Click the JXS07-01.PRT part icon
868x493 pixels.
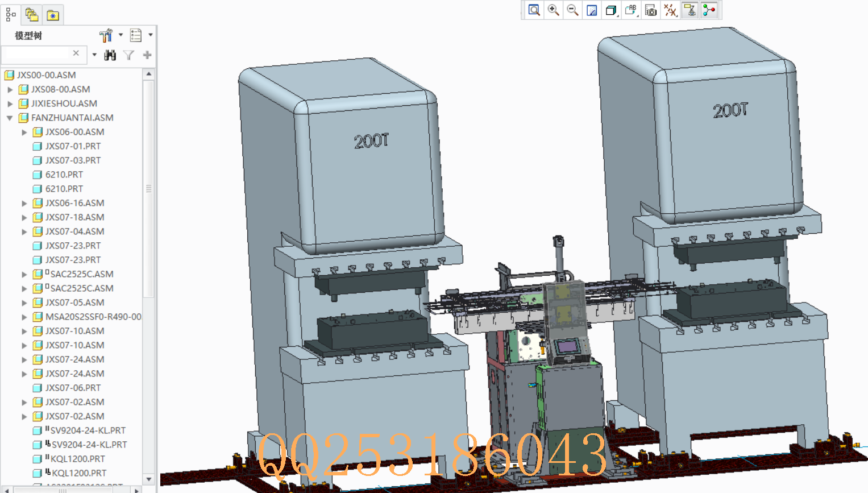[x=38, y=146]
